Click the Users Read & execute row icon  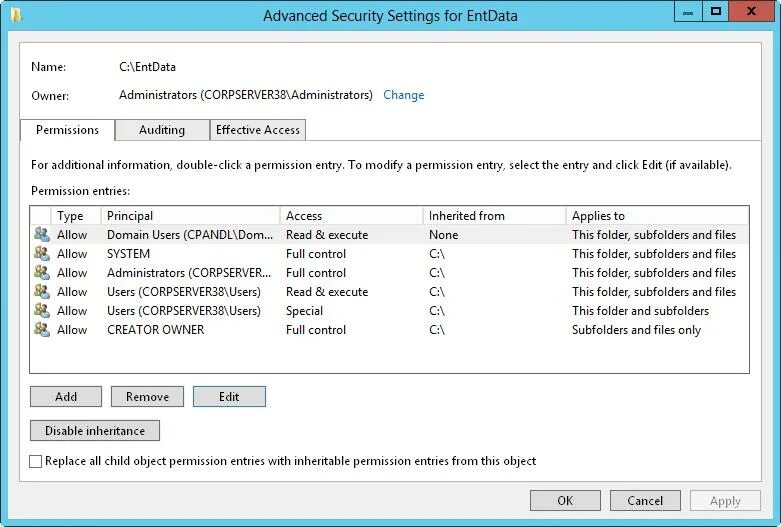tap(42, 291)
